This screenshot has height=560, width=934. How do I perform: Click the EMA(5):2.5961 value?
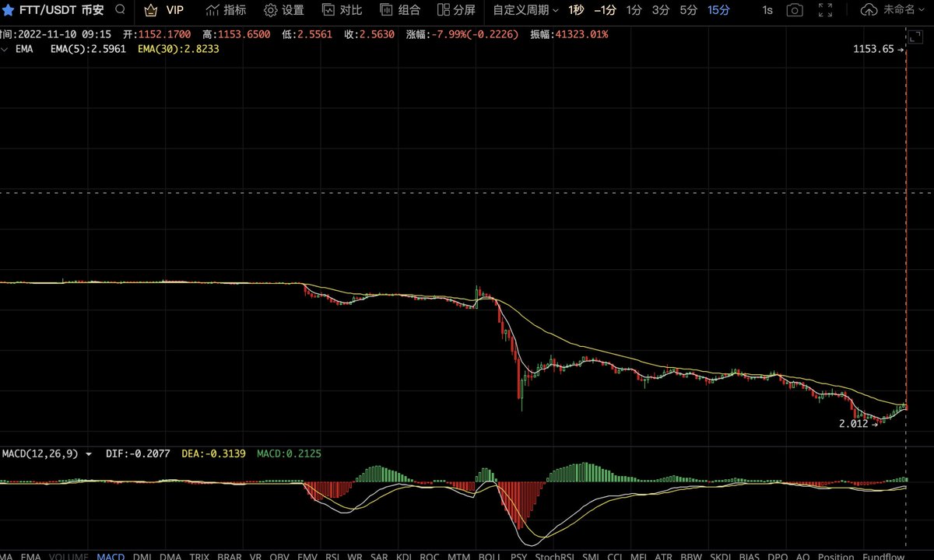click(x=89, y=49)
